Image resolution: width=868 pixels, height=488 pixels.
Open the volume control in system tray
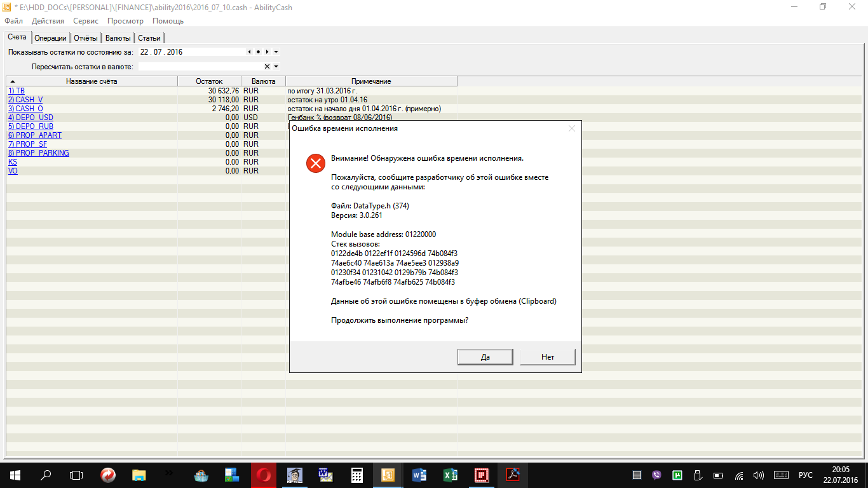(x=758, y=475)
